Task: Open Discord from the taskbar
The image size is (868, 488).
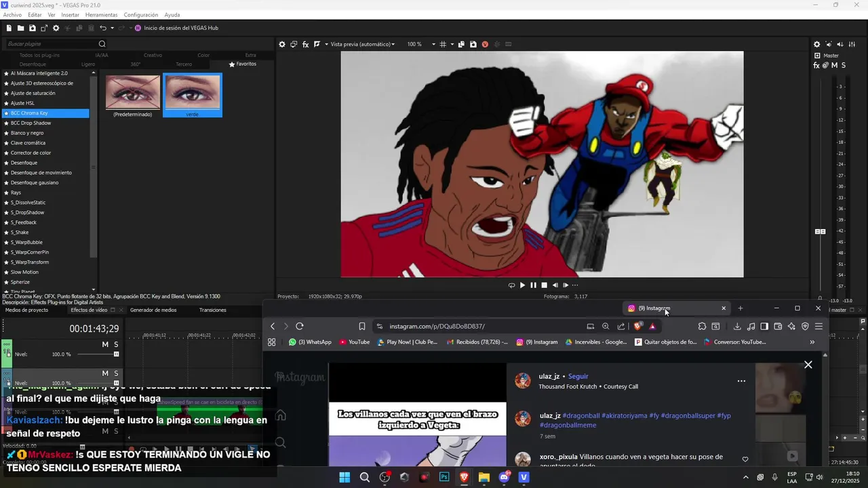Action: (504, 477)
